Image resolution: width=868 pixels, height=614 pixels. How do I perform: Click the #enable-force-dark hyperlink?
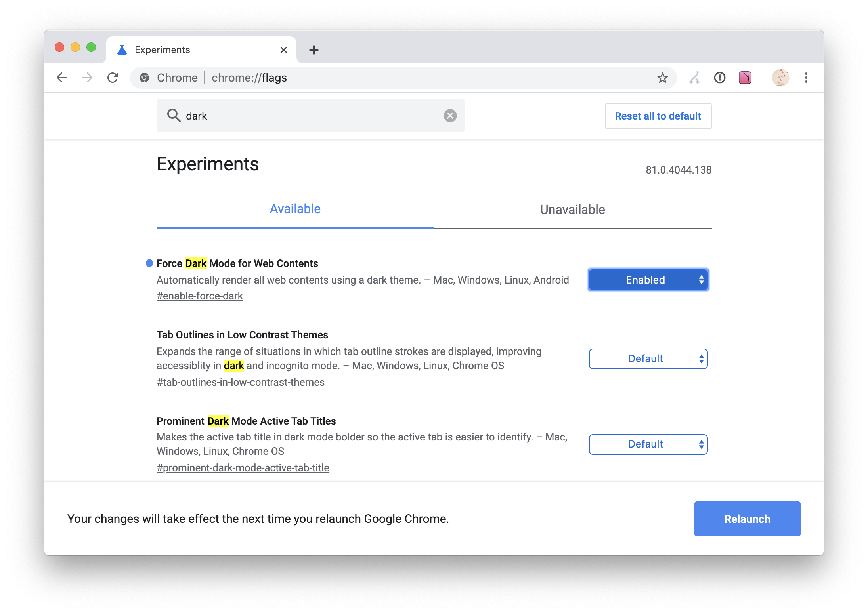click(x=199, y=296)
